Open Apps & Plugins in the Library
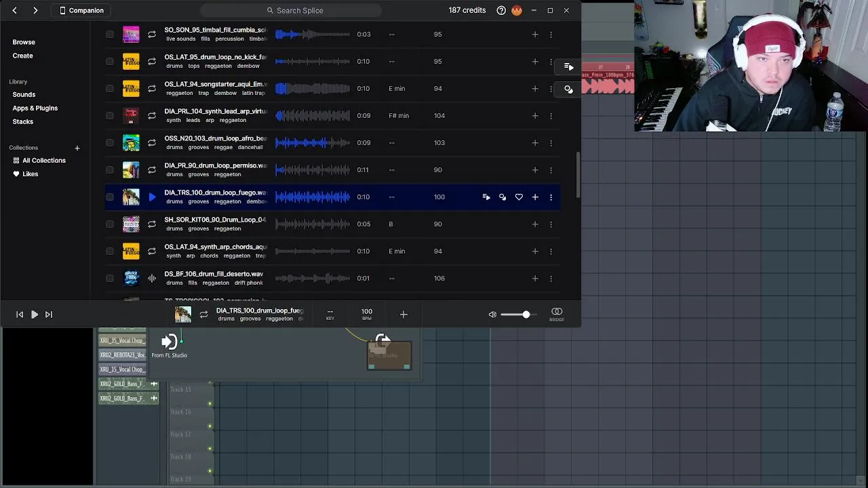The image size is (868, 488). (35, 108)
